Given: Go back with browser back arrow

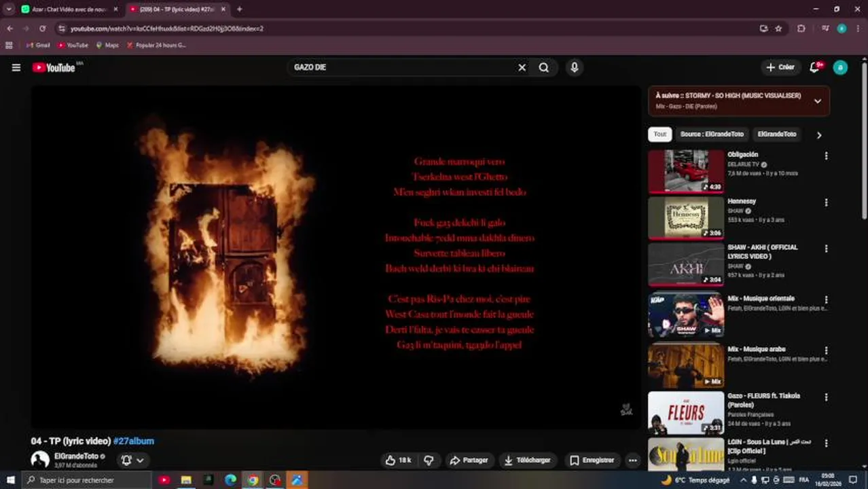Looking at the screenshot, I should click(x=10, y=29).
